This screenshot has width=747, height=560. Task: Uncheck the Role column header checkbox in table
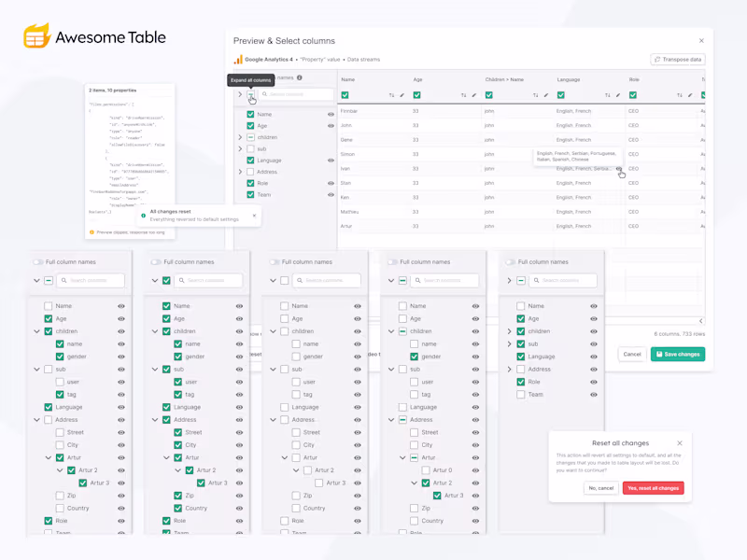pyautogui.click(x=633, y=95)
